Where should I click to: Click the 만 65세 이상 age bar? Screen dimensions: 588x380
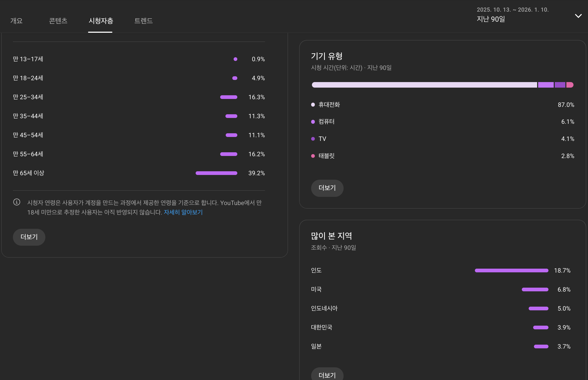pos(216,173)
